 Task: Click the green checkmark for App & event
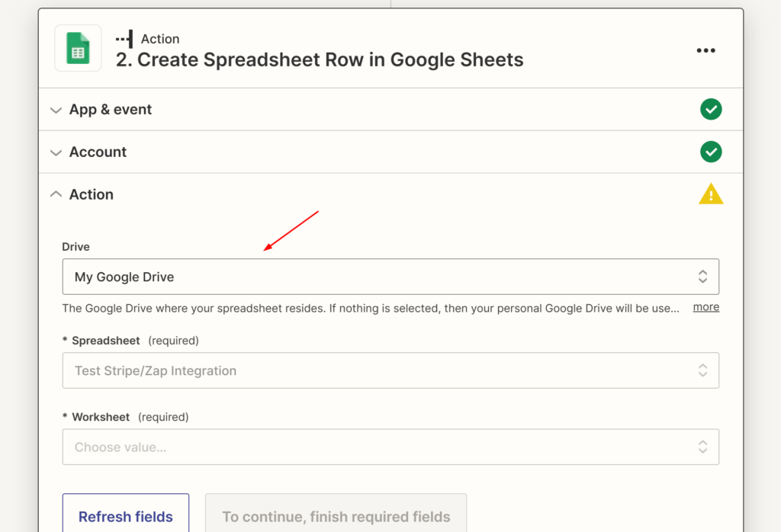[711, 110]
